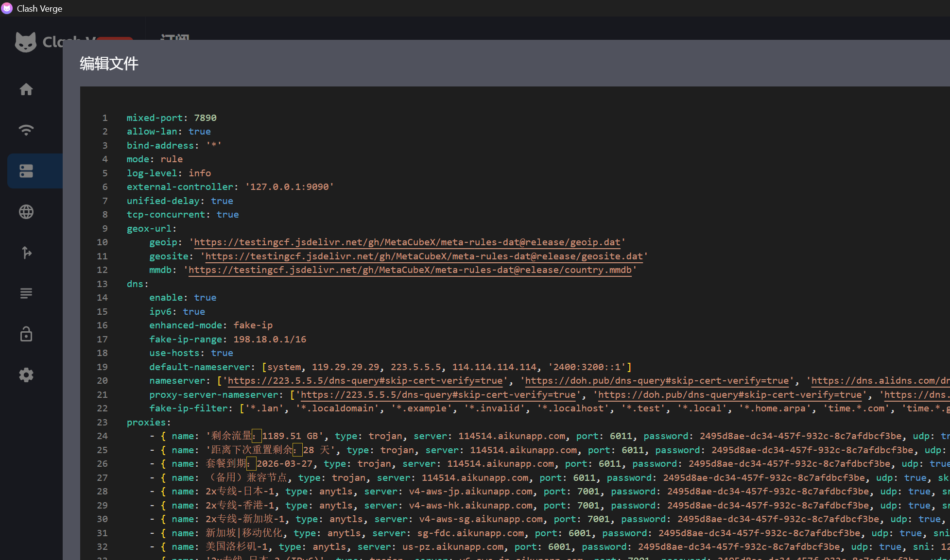Open the Logs lines icon in sidebar
Image resolution: width=950 pixels, height=560 pixels.
(x=26, y=293)
